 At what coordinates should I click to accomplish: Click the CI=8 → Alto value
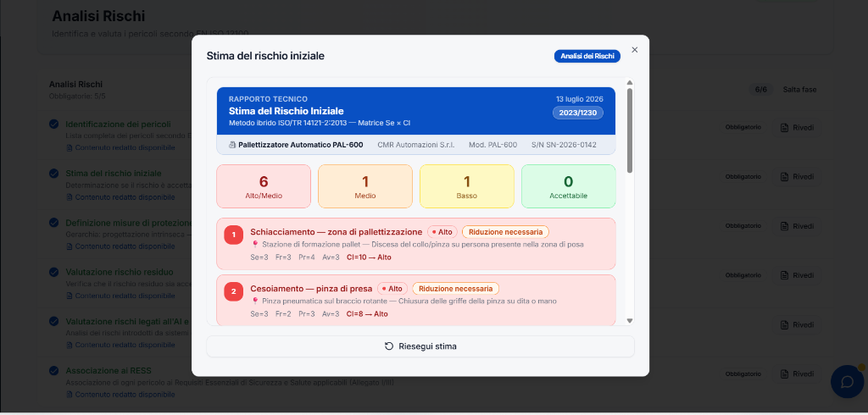367,314
